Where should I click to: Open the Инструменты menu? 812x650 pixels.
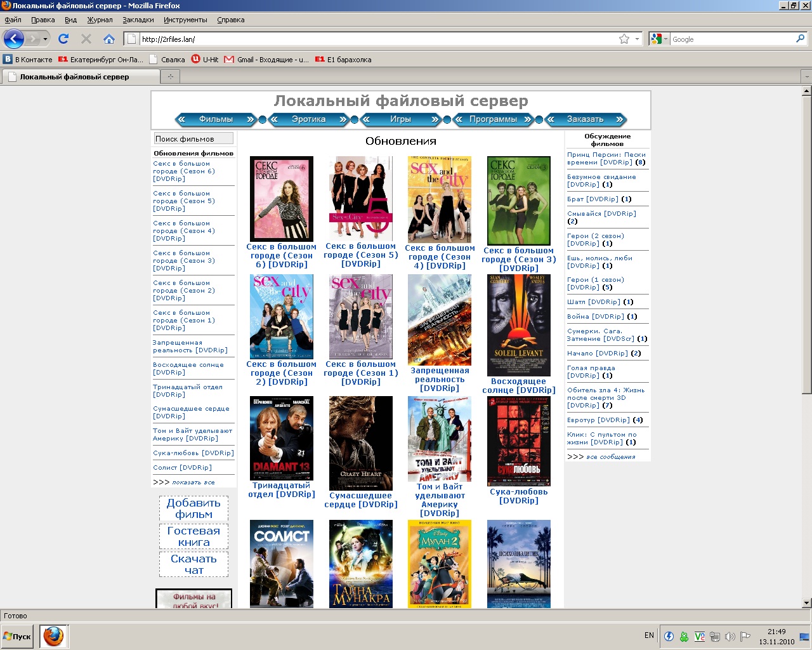point(185,20)
